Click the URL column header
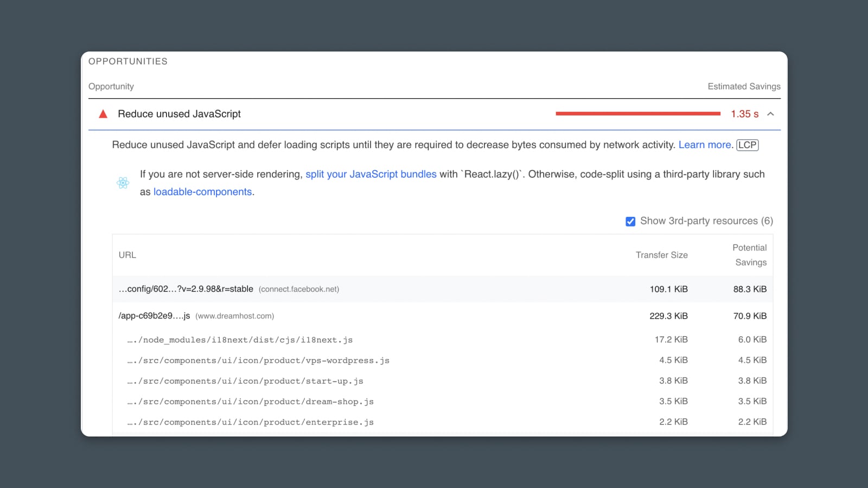This screenshot has height=488, width=868. click(127, 255)
